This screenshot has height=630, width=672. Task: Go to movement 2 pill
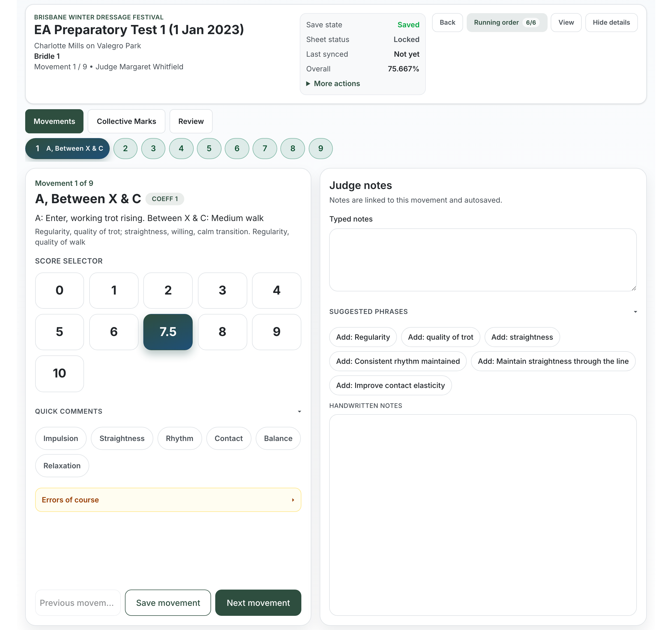click(x=125, y=148)
